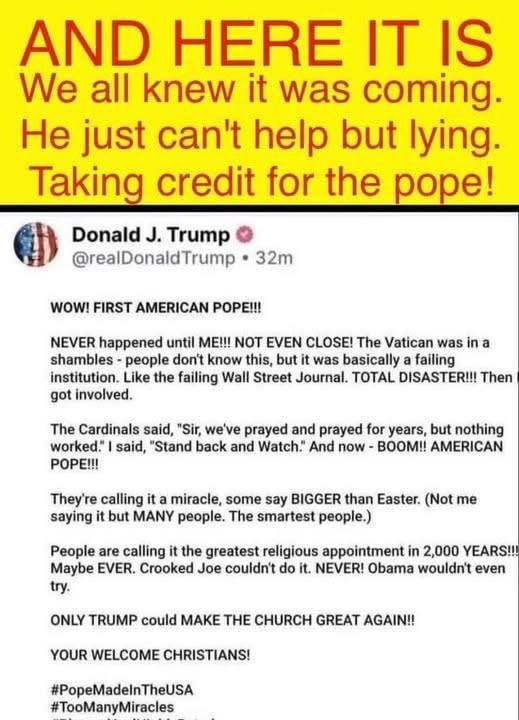
Task: Click the 'AND HERE IT IS' headline
Action: tap(257, 43)
